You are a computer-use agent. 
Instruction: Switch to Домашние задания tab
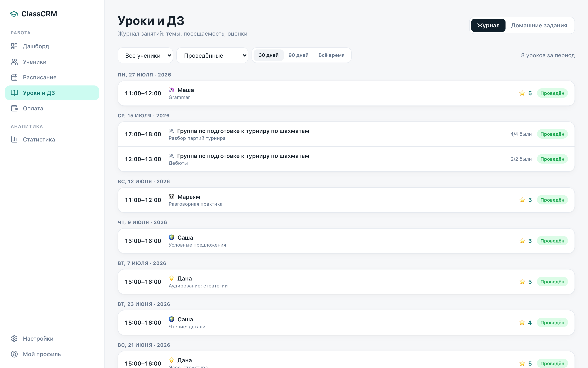pos(539,25)
